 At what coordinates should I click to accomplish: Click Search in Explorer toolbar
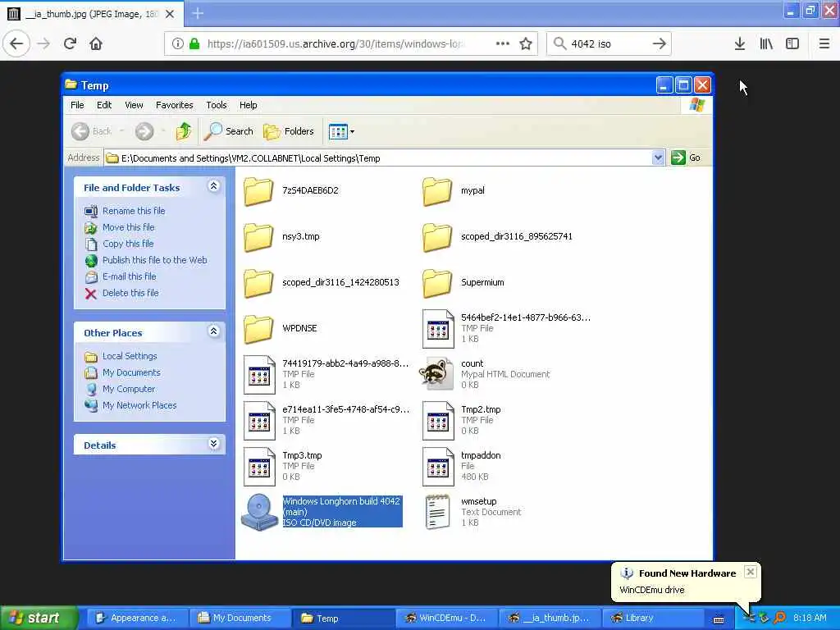(229, 130)
